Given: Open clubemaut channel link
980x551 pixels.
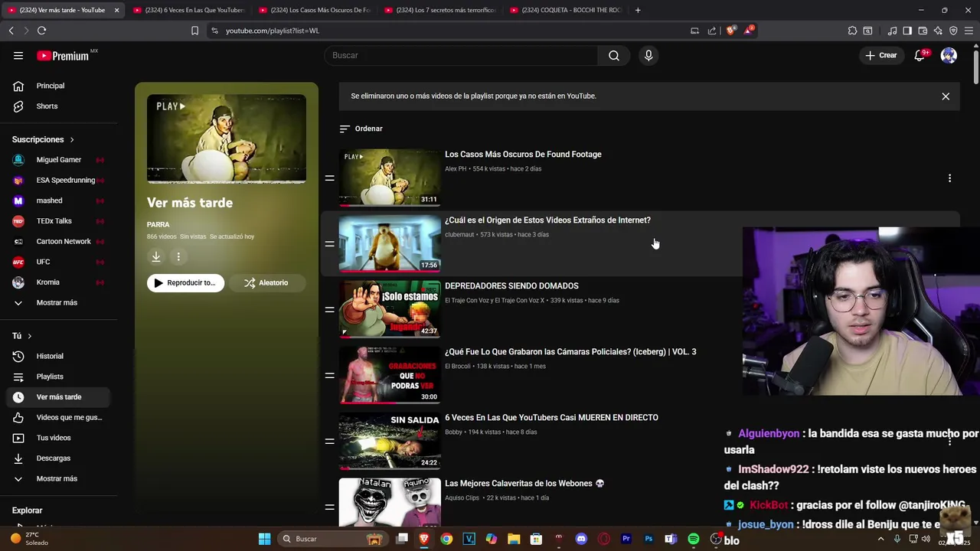Looking at the screenshot, I should [459, 235].
